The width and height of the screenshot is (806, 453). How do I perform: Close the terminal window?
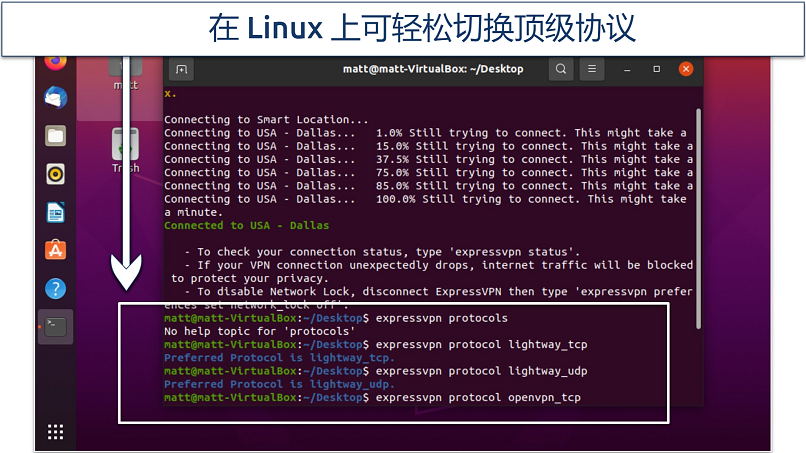coord(685,69)
